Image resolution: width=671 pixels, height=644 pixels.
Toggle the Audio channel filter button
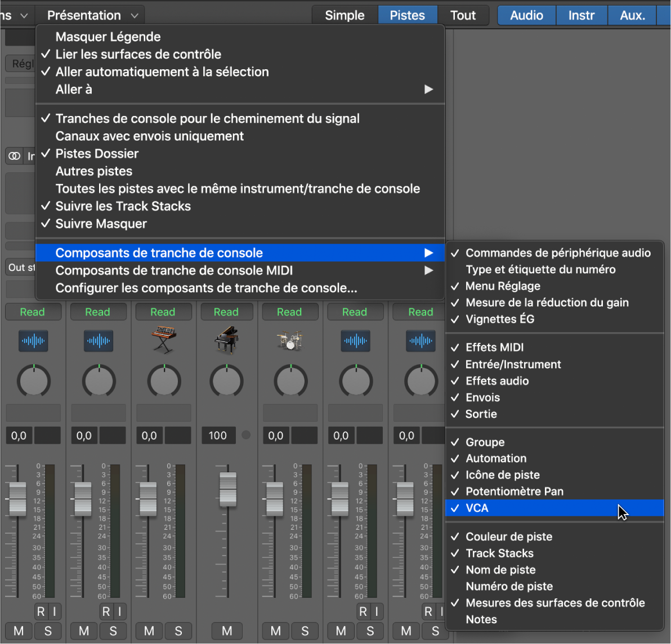point(527,15)
